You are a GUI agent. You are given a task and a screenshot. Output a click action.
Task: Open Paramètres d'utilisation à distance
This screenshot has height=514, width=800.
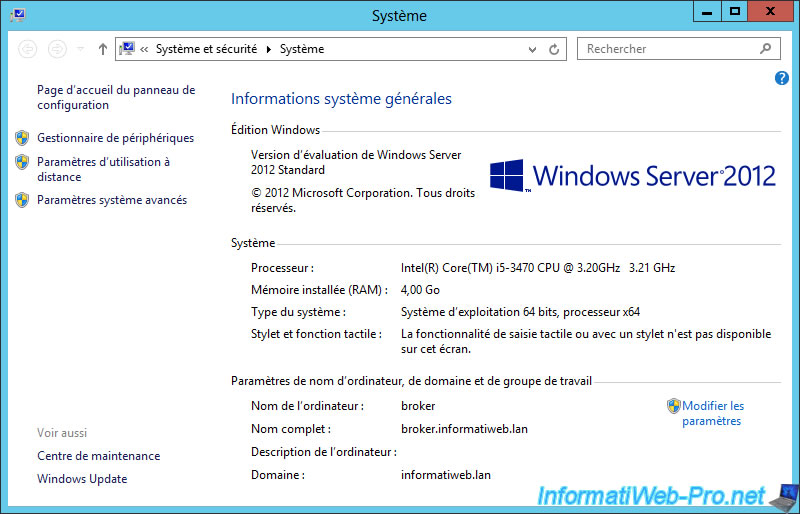(103, 169)
